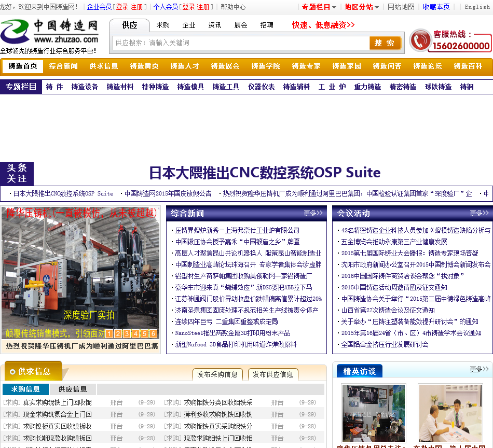
Task: Select the 求购 search tab
Action: tap(163, 25)
